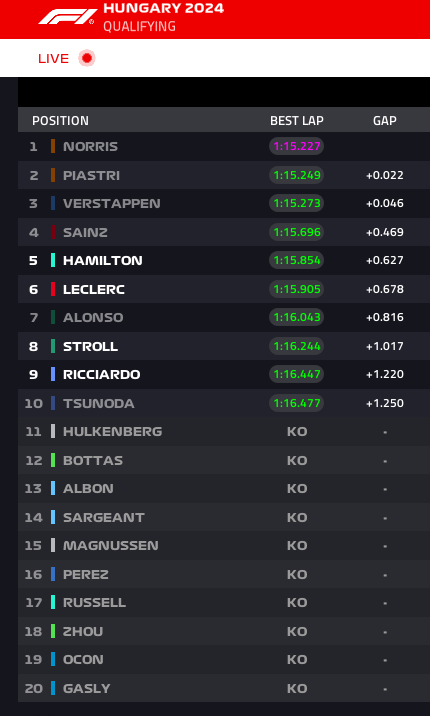Viewport: 430px width, 716px height.
Task: Click the KO status for Hulkenberg
Action: (297, 432)
